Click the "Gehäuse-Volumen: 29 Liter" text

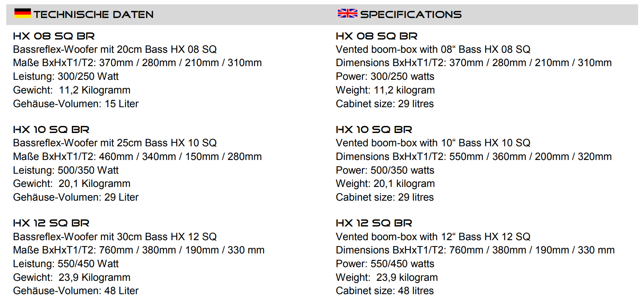tap(75, 197)
